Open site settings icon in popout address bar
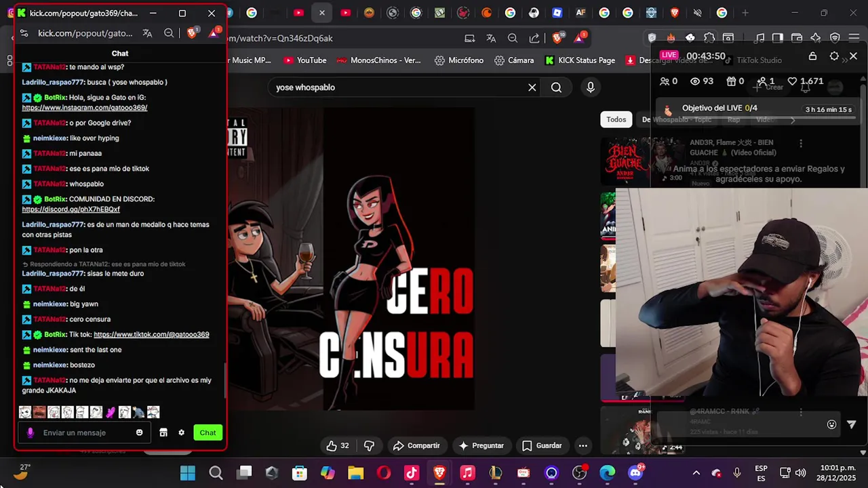The height and width of the screenshot is (488, 868). pos(24,33)
